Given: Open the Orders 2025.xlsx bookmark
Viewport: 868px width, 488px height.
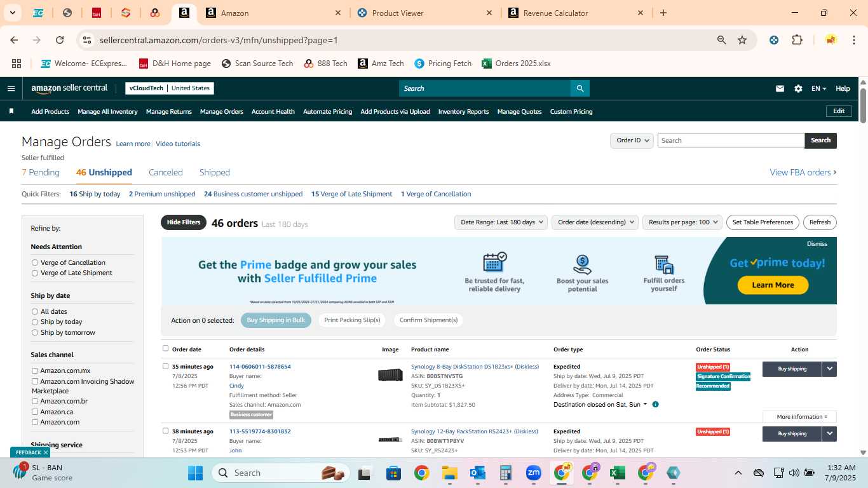Looking at the screenshot, I should click(516, 64).
